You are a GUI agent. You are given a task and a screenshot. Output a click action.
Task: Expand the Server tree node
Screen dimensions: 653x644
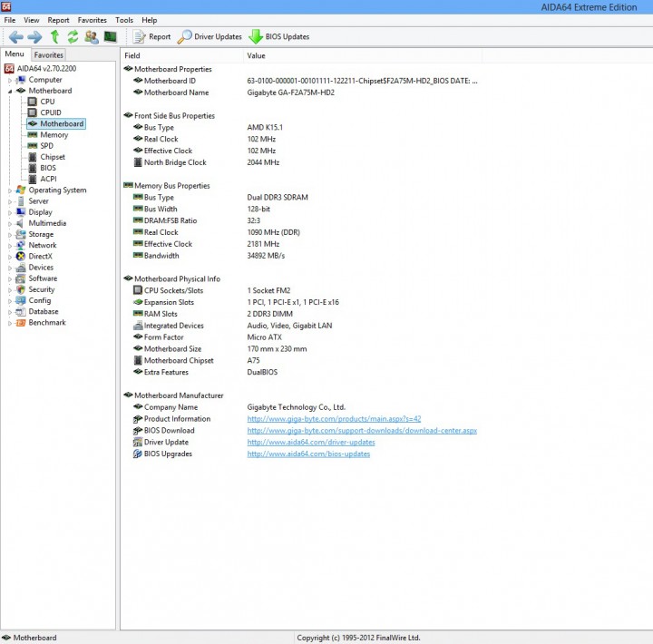pos(10,201)
